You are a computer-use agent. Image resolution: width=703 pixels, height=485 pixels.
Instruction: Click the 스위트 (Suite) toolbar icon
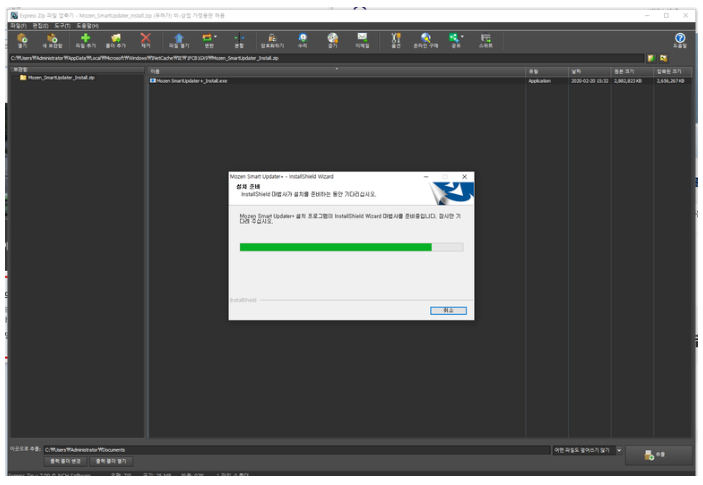[486, 40]
